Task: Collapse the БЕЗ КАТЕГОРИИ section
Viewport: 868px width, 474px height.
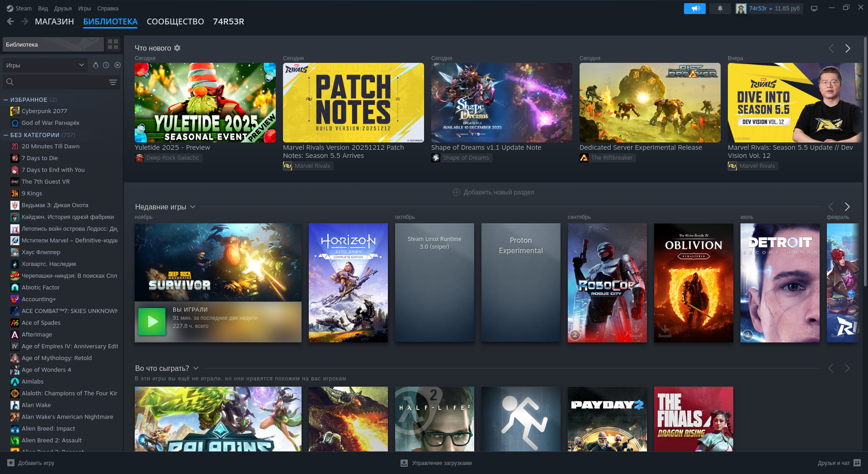Action: point(6,135)
